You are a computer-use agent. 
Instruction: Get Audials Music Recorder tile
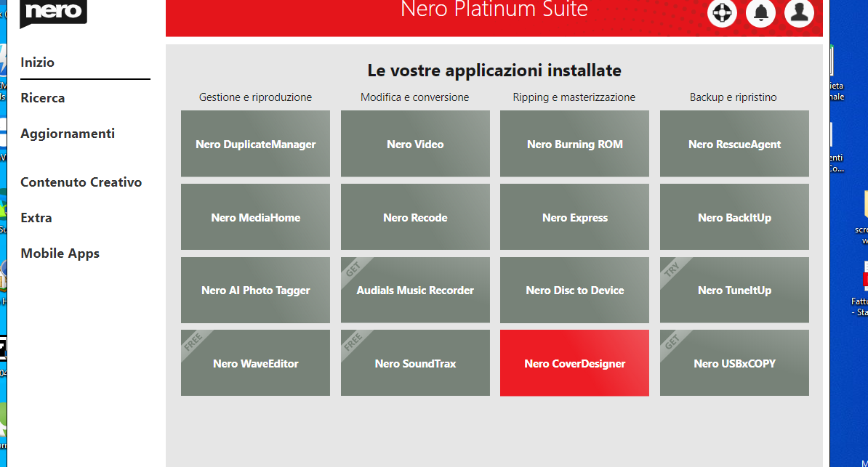point(415,290)
